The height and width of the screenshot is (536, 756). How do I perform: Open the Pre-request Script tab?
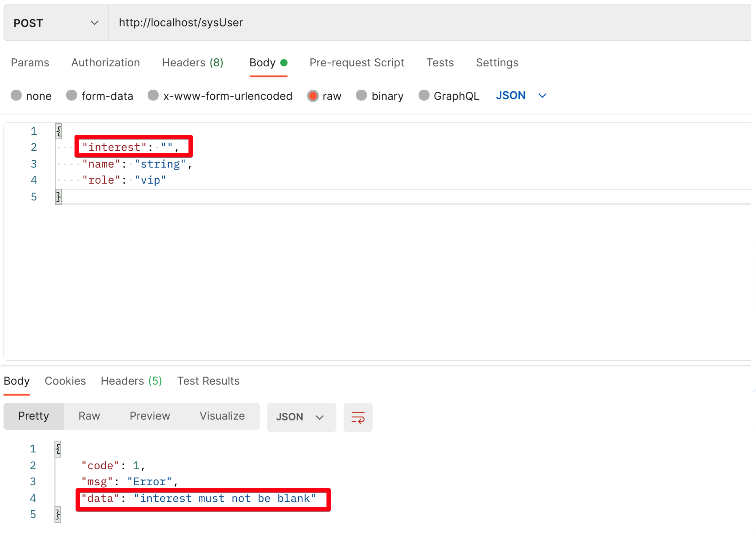[x=356, y=63]
